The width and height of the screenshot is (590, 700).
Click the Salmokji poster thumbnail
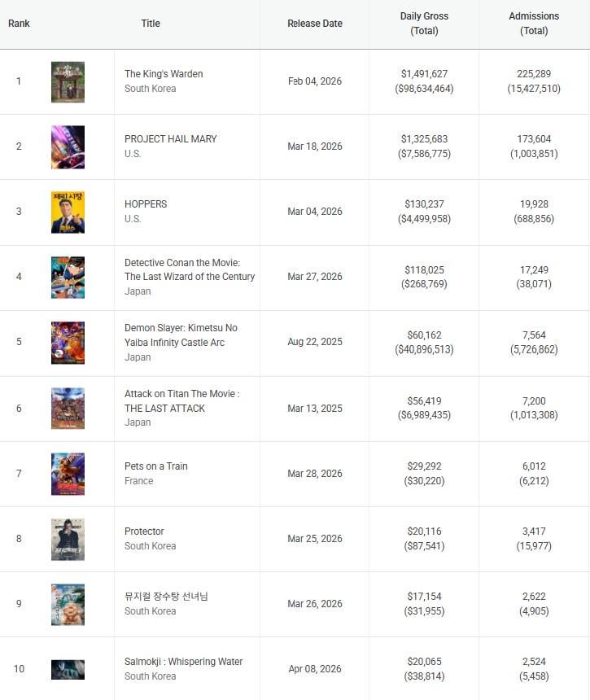(68, 669)
